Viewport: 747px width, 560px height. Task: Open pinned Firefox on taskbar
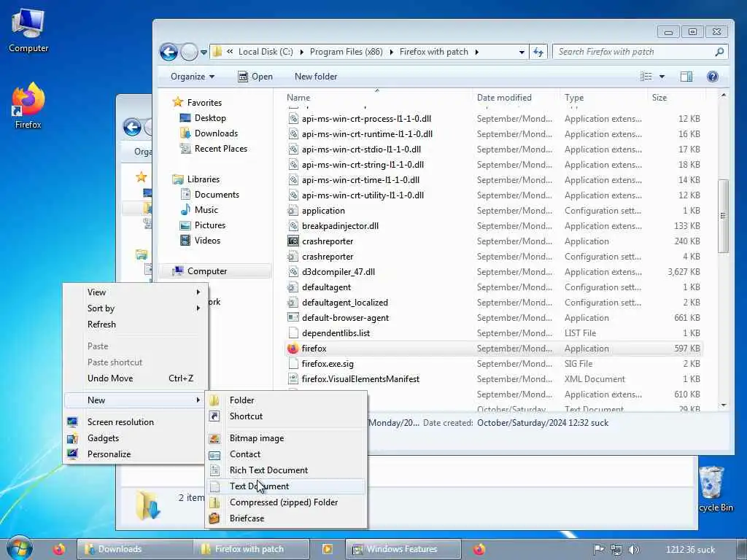59,549
